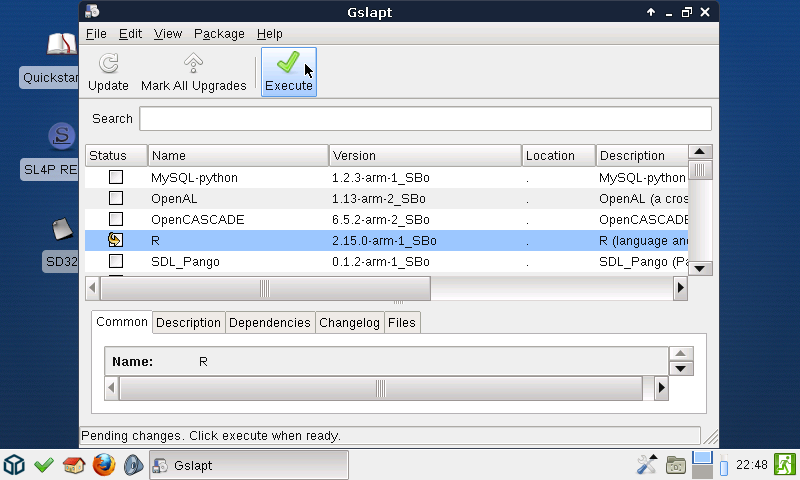Toggle the OpenAL package checkbox
The width and height of the screenshot is (800, 480).
tap(116, 198)
